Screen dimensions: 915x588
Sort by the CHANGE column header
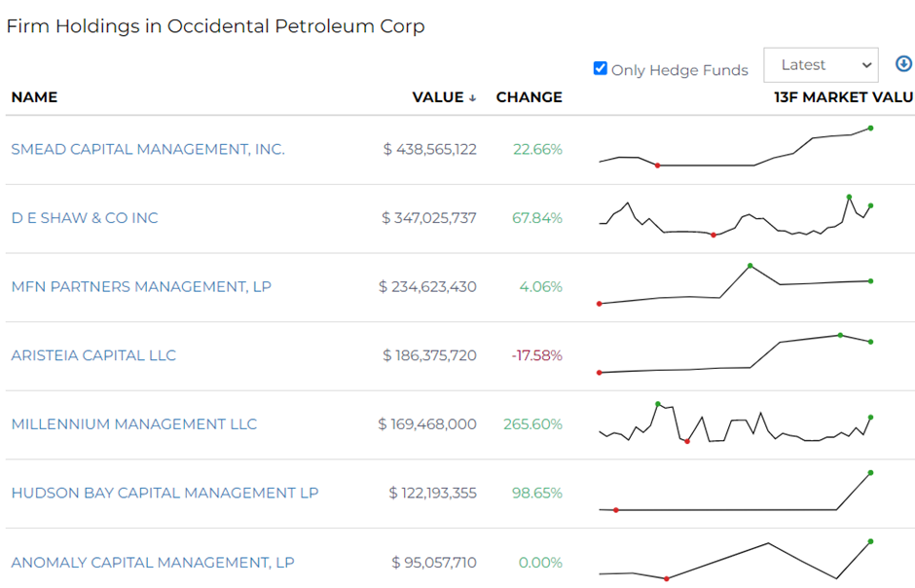coord(529,97)
